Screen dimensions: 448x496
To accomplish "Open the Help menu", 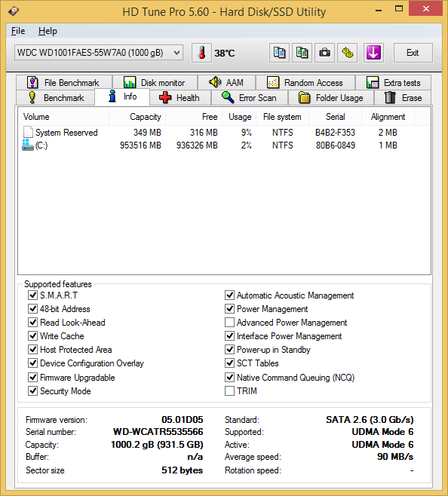I will [x=48, y=31].
